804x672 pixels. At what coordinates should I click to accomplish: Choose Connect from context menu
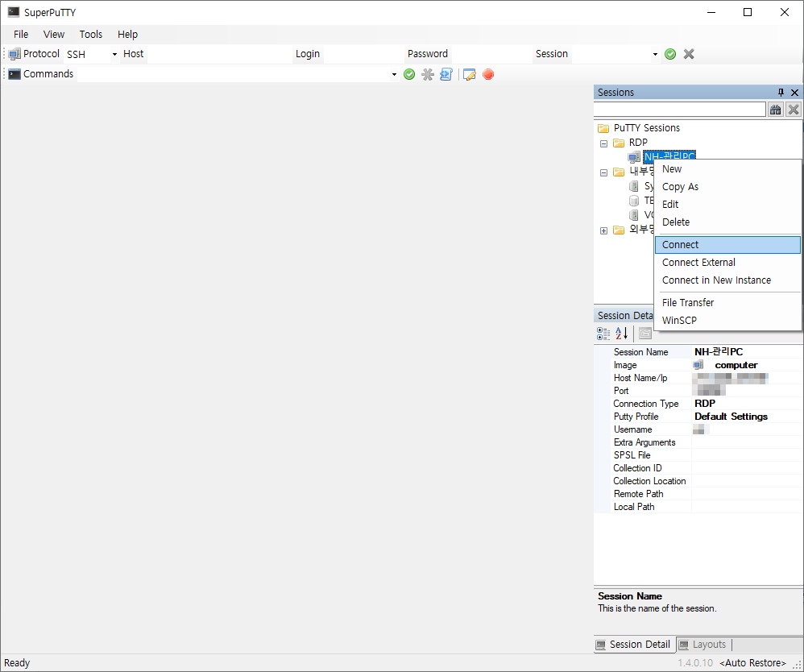pos(727,245)
